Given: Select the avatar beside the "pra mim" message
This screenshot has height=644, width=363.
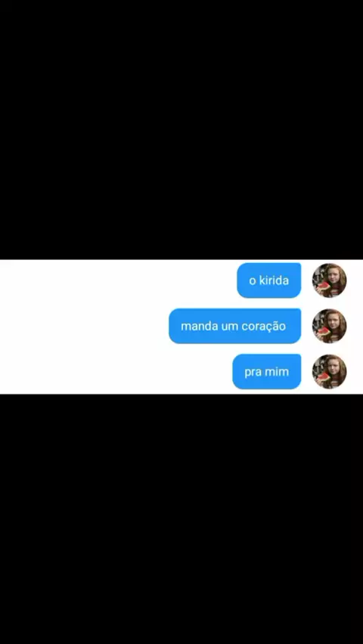Looking at the screenshot, I should pyautogui.click(x=329, y=372).
